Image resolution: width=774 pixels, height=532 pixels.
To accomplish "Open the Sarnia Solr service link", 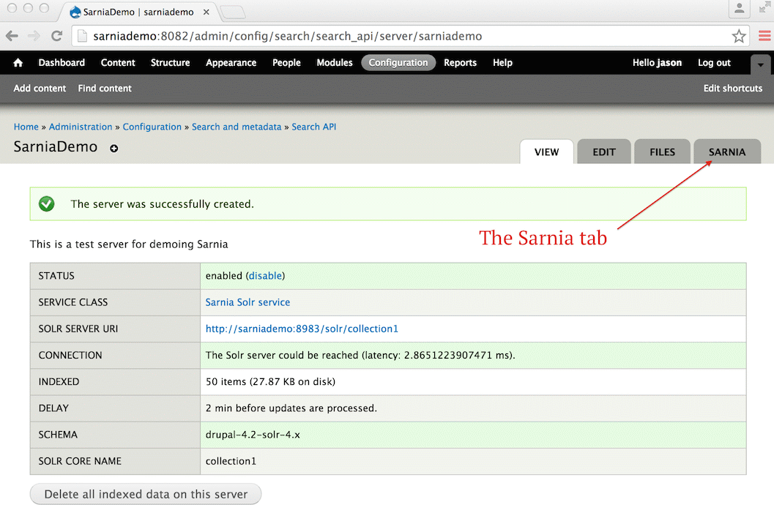I will [x=248, y=302].
